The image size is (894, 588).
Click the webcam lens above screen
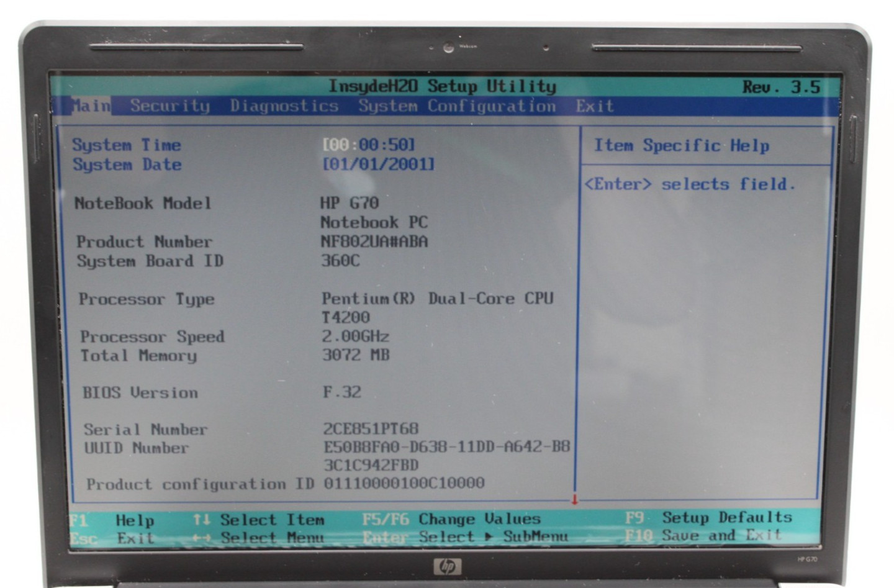448,48
